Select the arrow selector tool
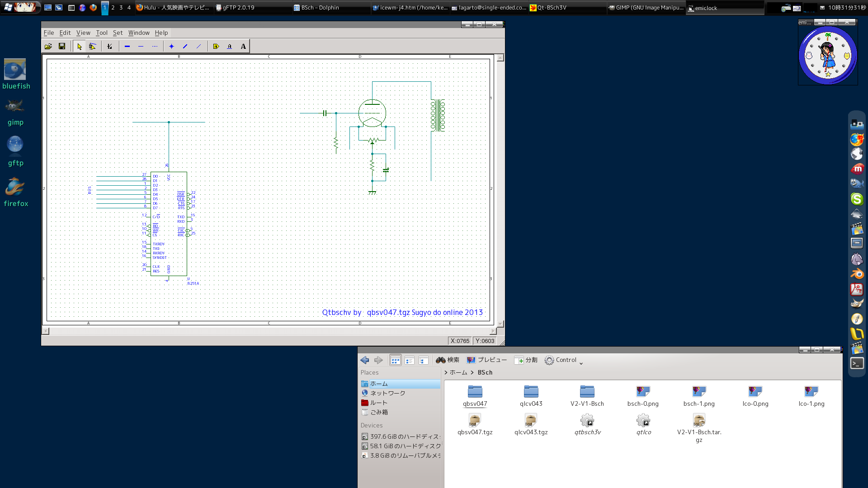The width and height of the screenshot is (868, 488). [x=80, y=46]
